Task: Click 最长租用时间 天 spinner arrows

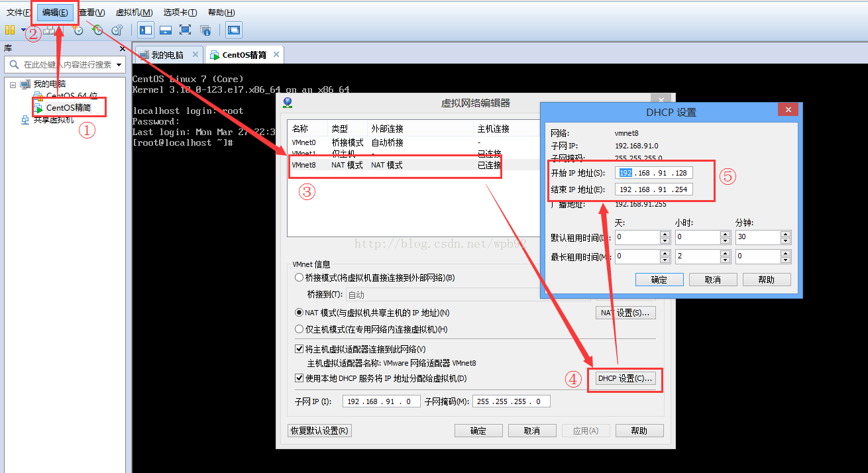Action: pyautogui.click(x=665, y=256)
